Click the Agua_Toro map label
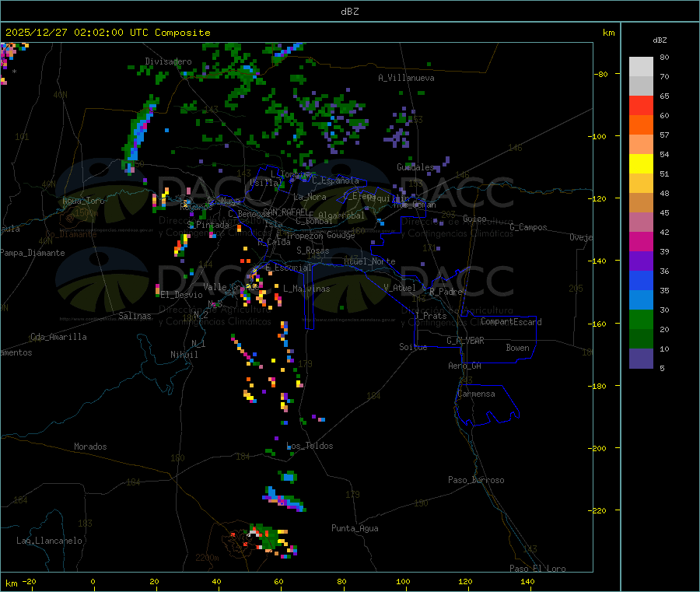The height and width of the screenshot is (592, 700). [x=83, y=201]
